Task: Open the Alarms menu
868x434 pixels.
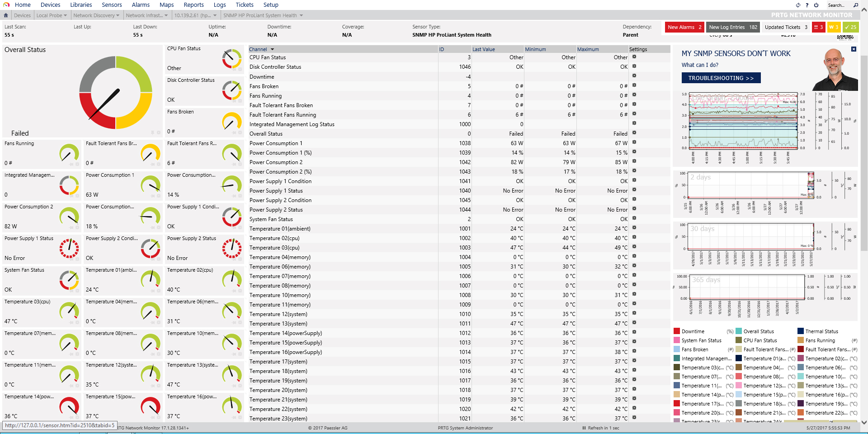Action: click(141, 5)
